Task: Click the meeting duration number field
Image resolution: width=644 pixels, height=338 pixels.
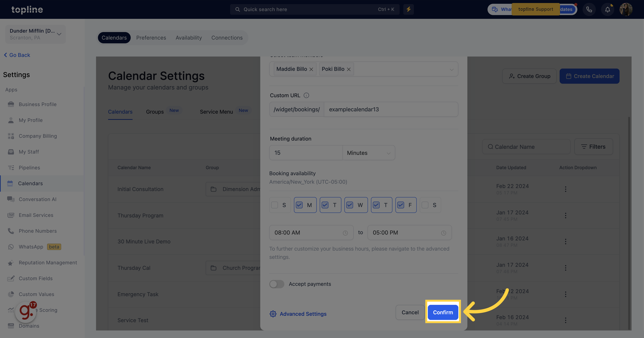Action: [306, 152]
